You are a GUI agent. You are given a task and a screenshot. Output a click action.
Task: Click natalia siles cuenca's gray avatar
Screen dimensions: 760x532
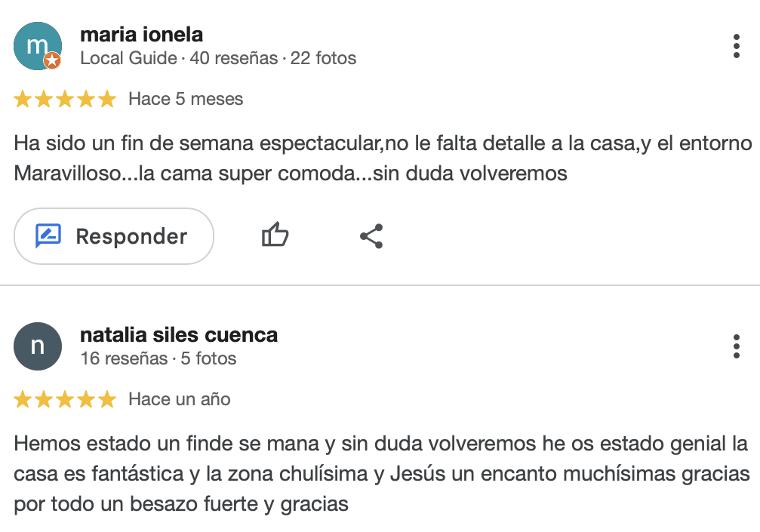coord(37,346)
